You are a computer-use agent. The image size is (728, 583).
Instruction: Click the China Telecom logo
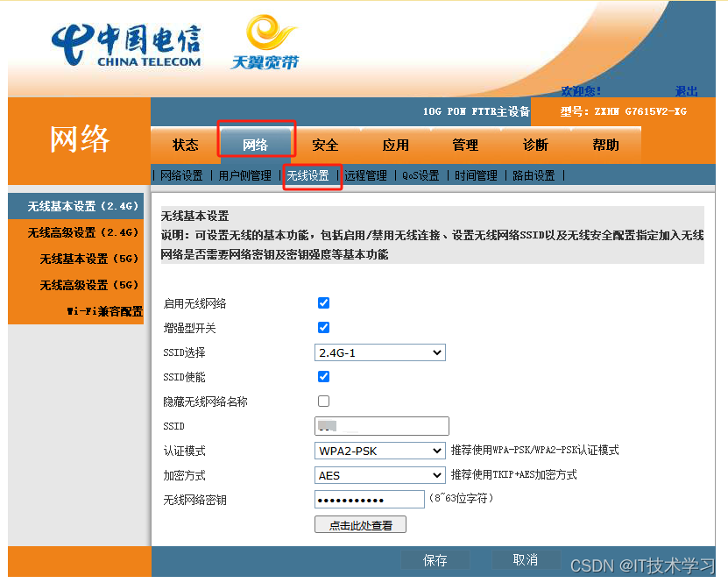point(127,46)
